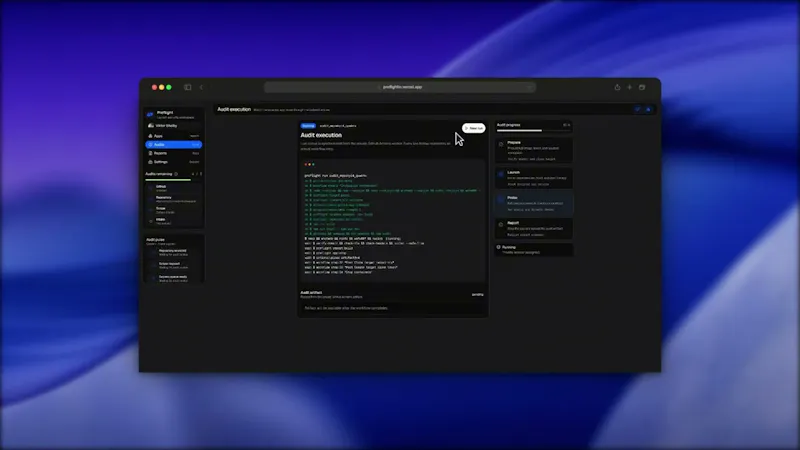Viewport: 800px width, 450px height.
Task: Click the terminal window traffic-light dots
Action: point(309,164)
